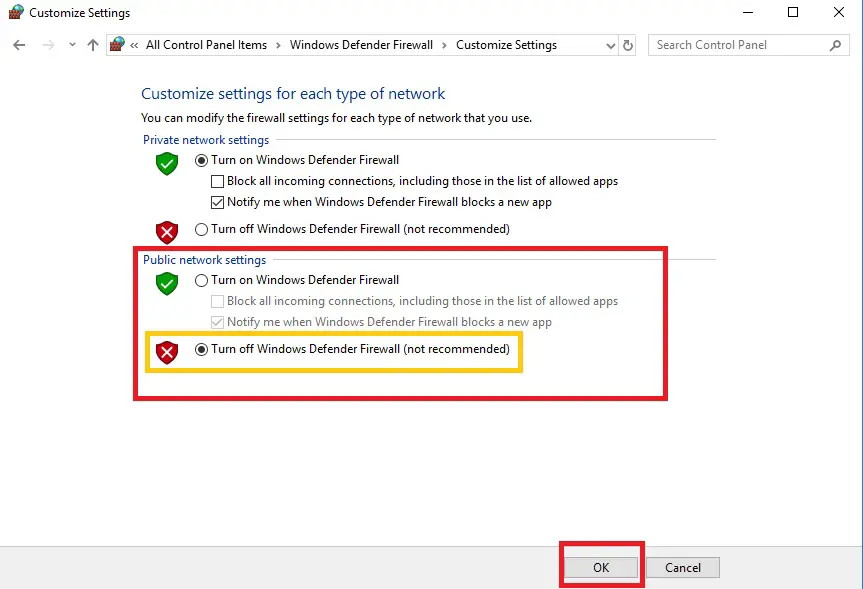Click the Forward navigation arrow
The width and height of the screenshot is (863, 589).
tap(48, 45)
